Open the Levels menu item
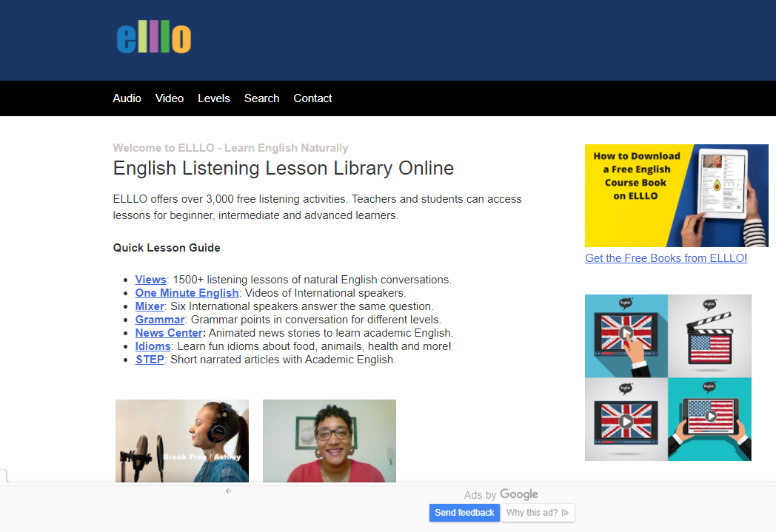The height and width of the screenshot is (532, 776). 214,98
